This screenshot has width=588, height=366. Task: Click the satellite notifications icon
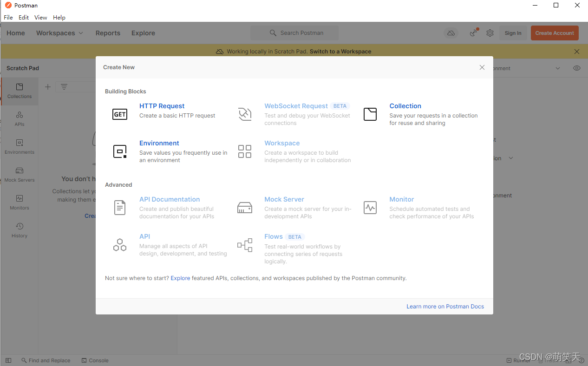click(474, 33)
